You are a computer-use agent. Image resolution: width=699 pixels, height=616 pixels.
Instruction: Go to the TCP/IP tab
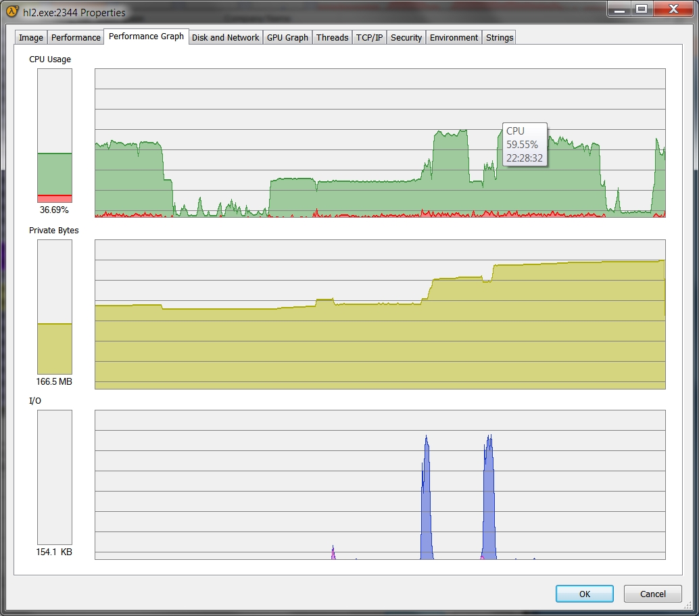coord(369,37)
